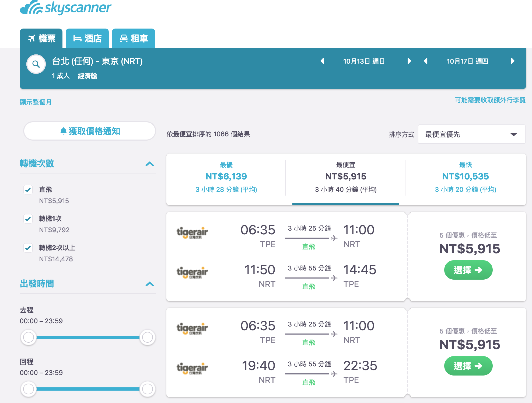Collapse the 轉機次數 filter section
532x403 pixels.
point(150,164)
